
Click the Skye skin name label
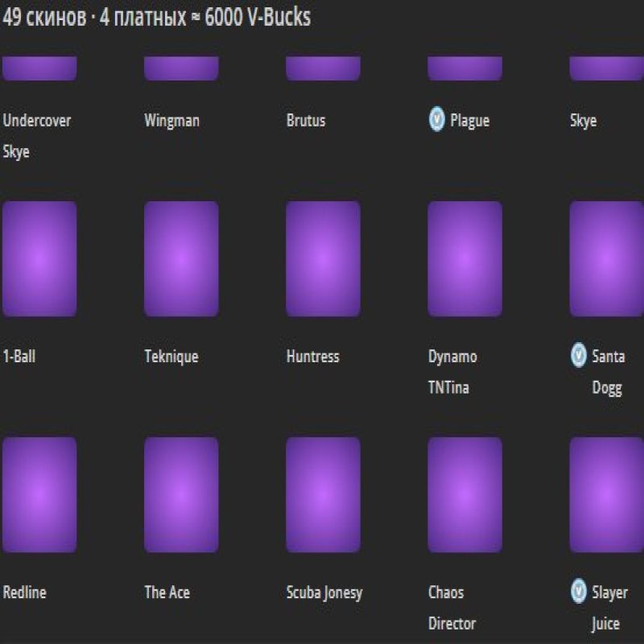click(583, 121)
